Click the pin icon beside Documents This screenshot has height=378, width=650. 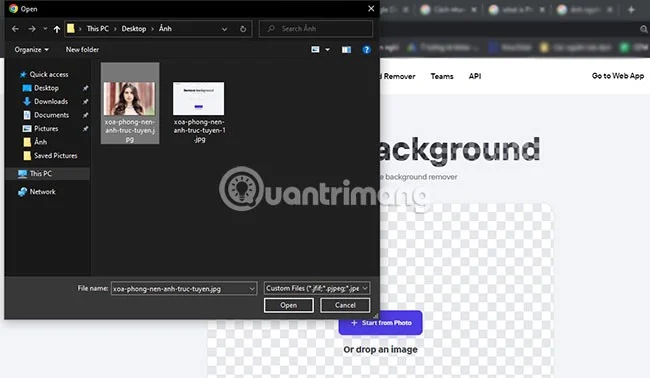coord(85,115)
